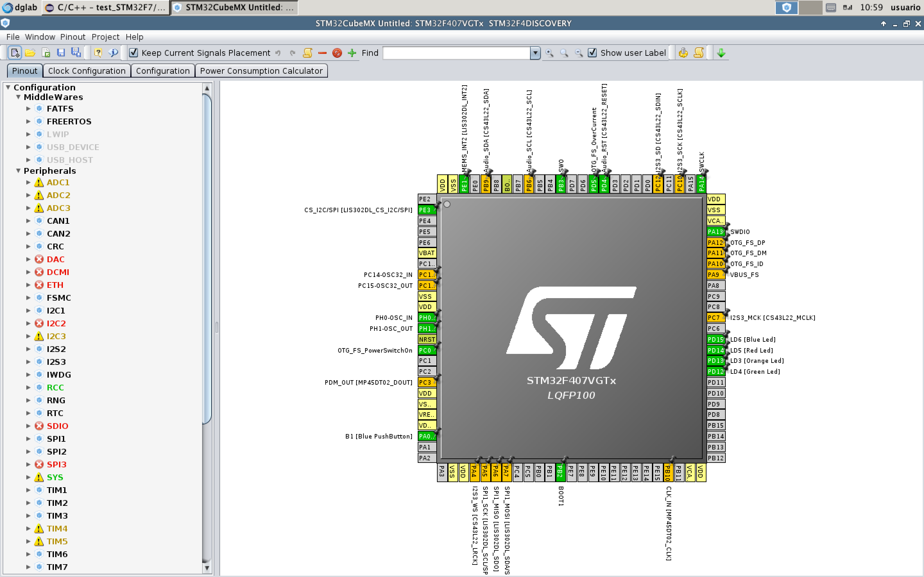Click the red circle disable modes icon
This screenshot has width=924, height=577.
click(337, 53)
